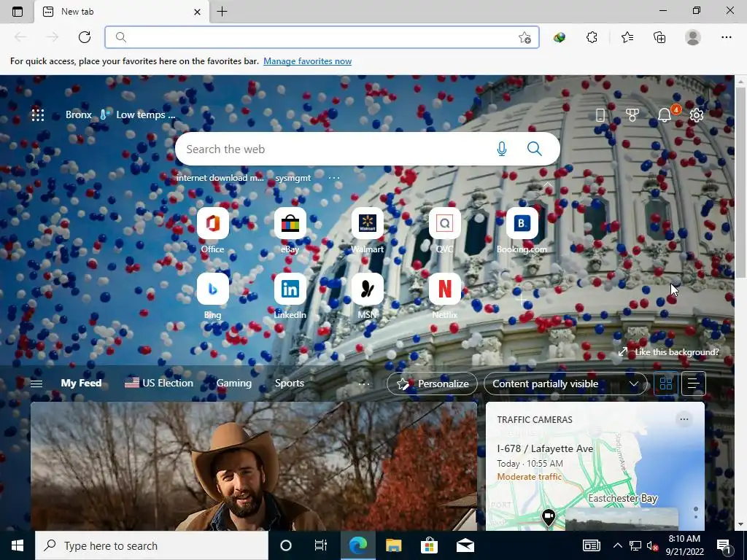The height and width of the screenshot is (560, 747).
Task: Click the Personalize button
Action: 432,384
